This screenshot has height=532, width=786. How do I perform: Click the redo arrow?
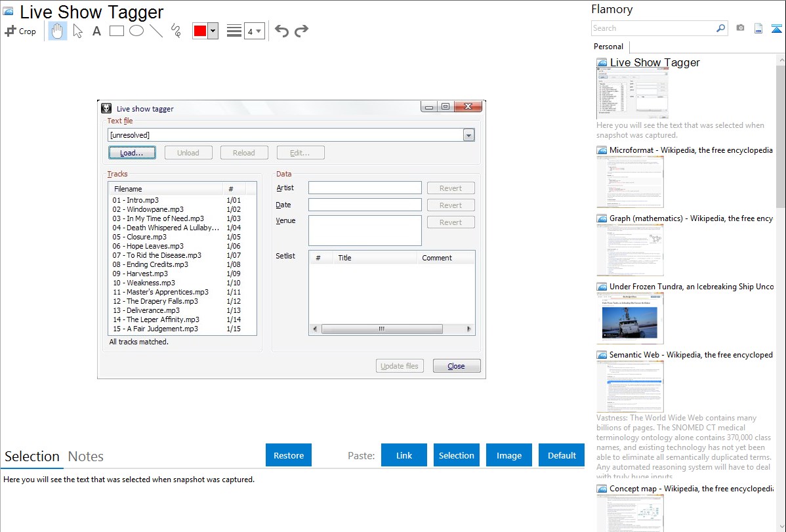click(301, 31)
